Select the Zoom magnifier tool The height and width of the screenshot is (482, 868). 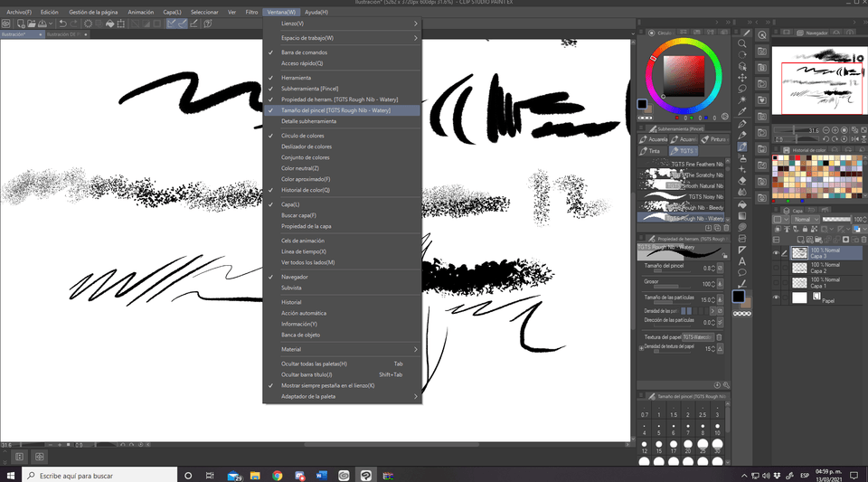tap(741, 43)
